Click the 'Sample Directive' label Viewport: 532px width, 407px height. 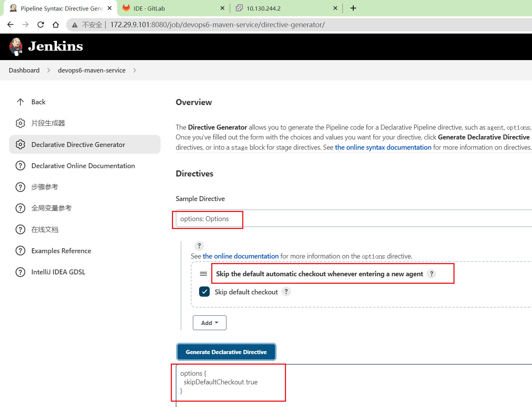click(x=200, y=199)
